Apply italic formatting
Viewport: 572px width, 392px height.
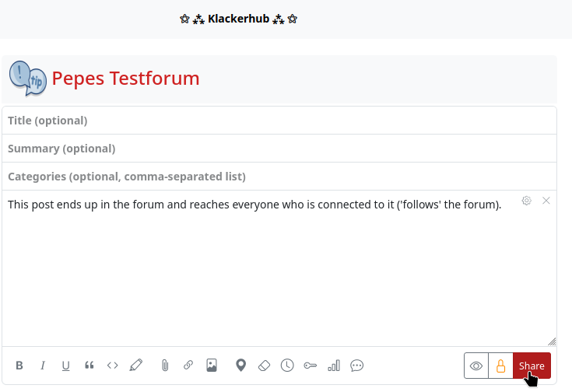point(43,366)
